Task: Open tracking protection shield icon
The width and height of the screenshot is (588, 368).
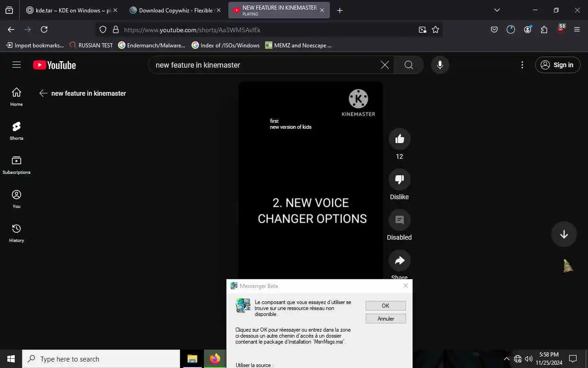Action: (103, 29)
